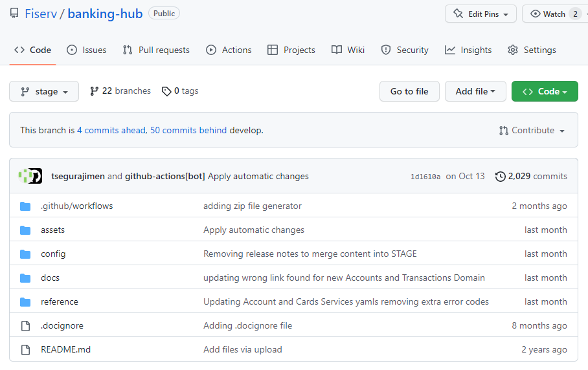Click the 'on Oct 13' commit date
588x370 pixels.
(465, 177)
